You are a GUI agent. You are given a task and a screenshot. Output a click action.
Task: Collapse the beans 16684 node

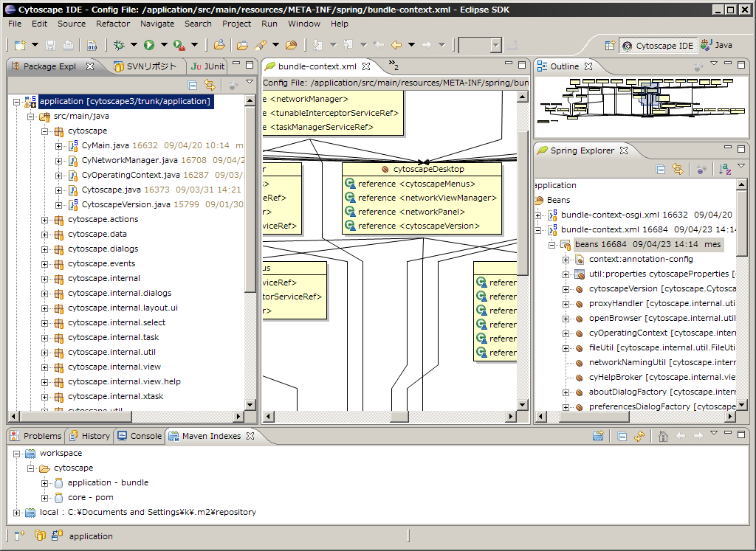click(x=551, y=245)
